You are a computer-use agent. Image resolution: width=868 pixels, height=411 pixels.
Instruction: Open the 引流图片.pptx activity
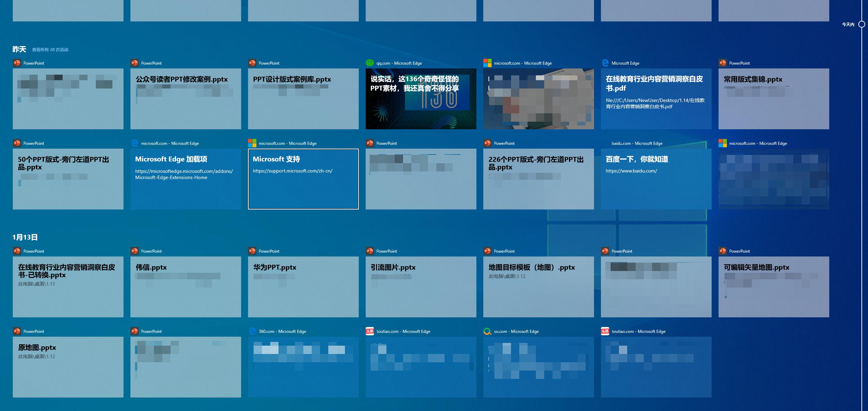pos(421,287)
